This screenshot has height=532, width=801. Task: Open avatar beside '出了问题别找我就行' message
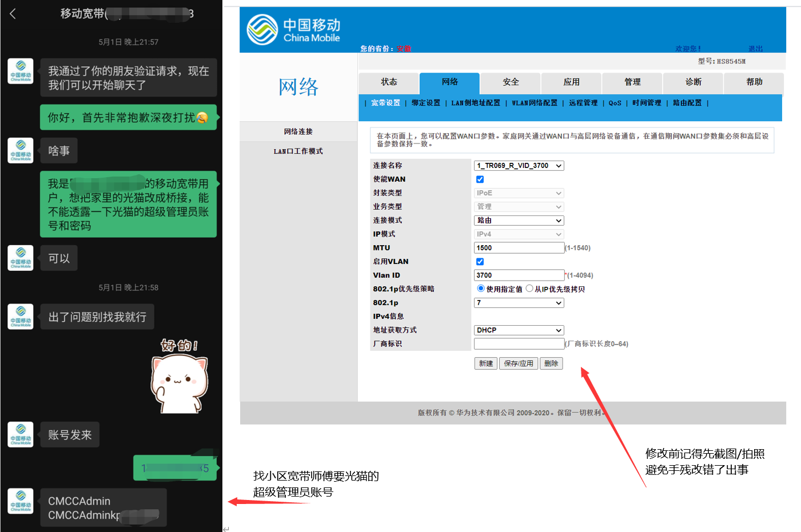pos(21,317)
